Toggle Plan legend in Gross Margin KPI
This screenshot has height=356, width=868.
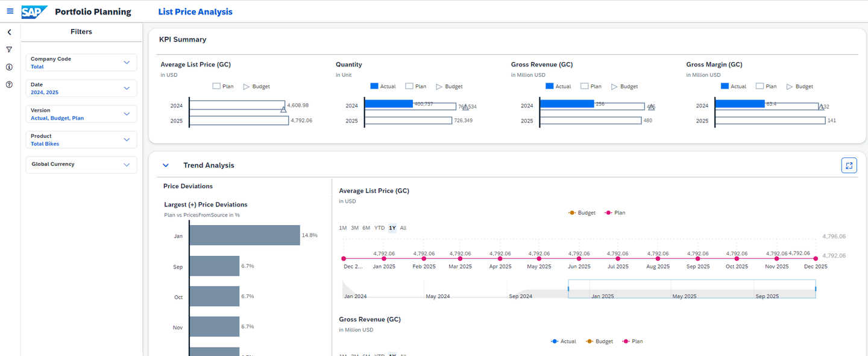point(766,86)
